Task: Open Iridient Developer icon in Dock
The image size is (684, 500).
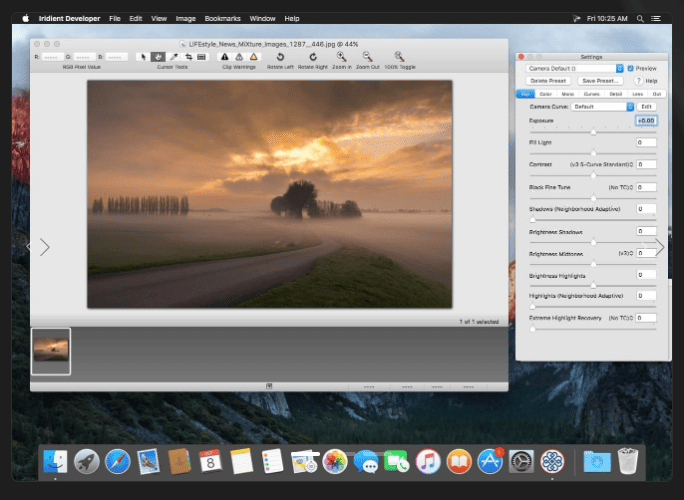Action: (x=552, y=461)
